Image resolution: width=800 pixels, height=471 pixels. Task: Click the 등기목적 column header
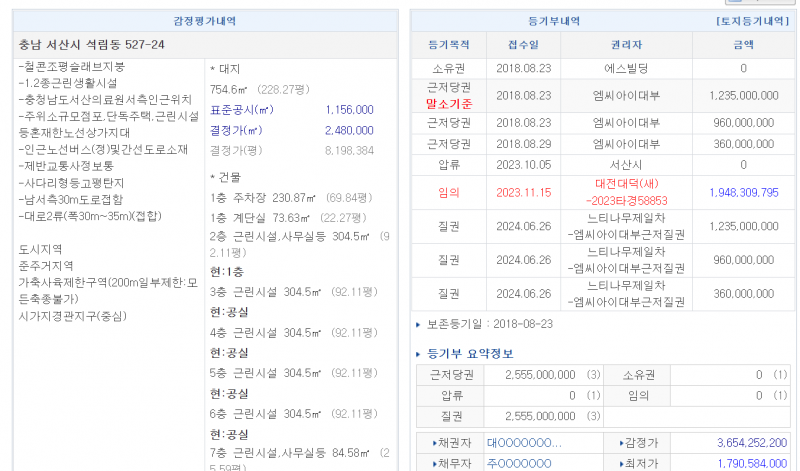point(448,45)
